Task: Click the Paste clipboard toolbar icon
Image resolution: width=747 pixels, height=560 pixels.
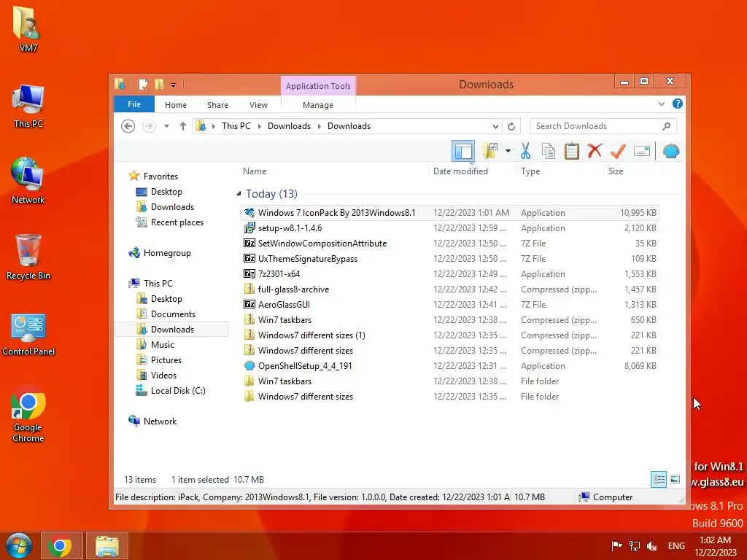Action: click(572, 152)
